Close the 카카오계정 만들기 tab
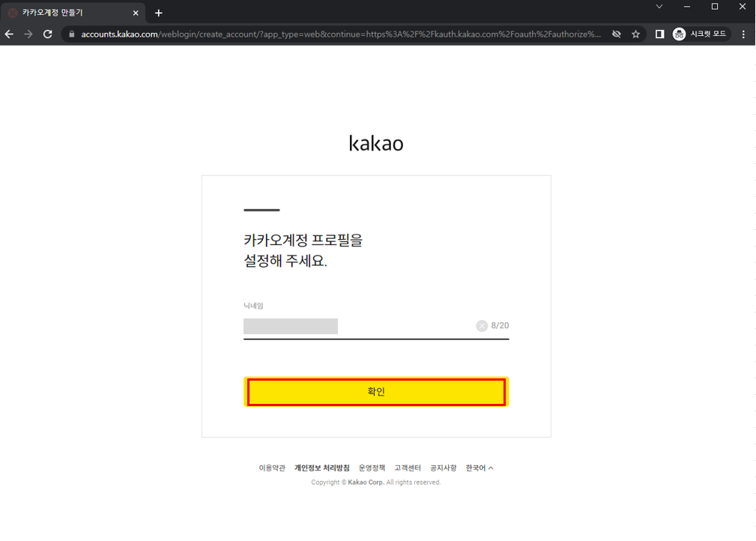 coord(136,13)
